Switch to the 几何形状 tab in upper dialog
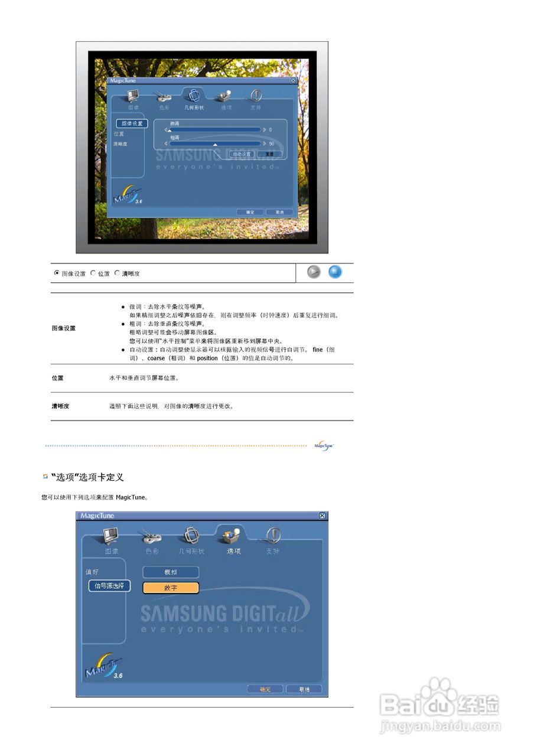 click(x=194, y=96)
